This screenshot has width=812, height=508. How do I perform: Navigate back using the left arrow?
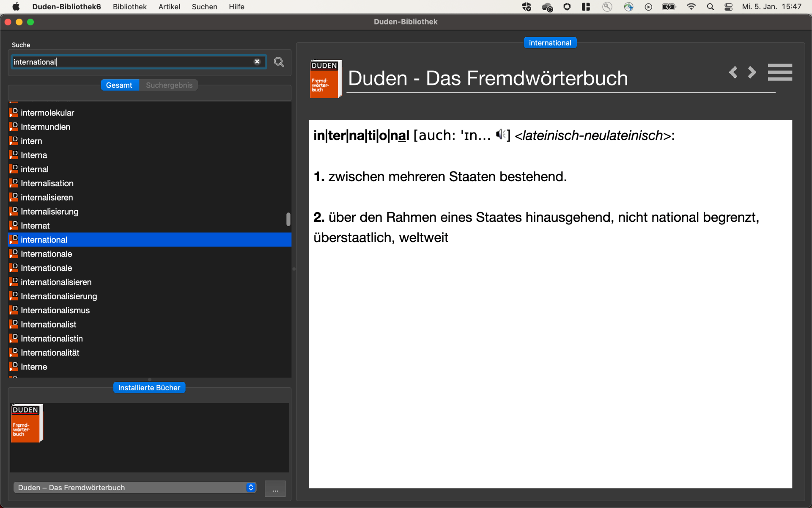[733, 72]
